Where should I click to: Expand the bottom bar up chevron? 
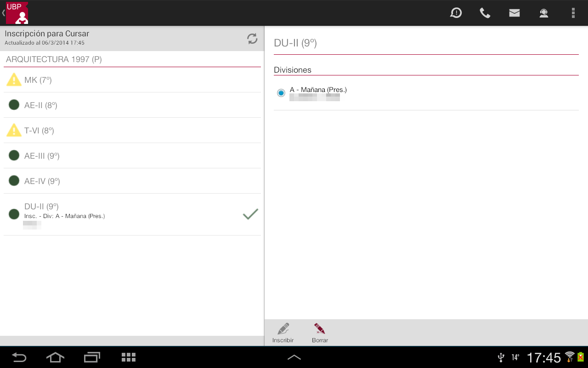coord(294,357)
